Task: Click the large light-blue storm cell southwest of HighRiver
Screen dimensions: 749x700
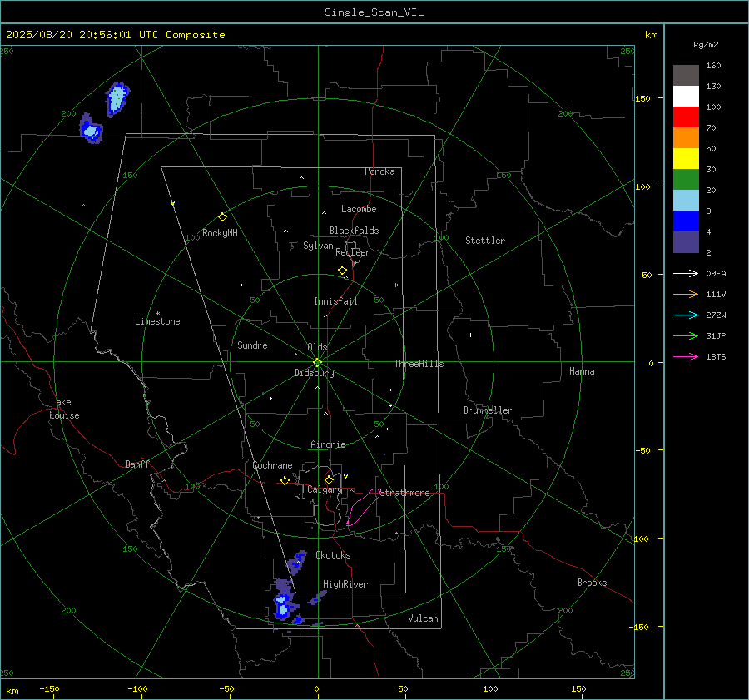Action: point(282,606)
